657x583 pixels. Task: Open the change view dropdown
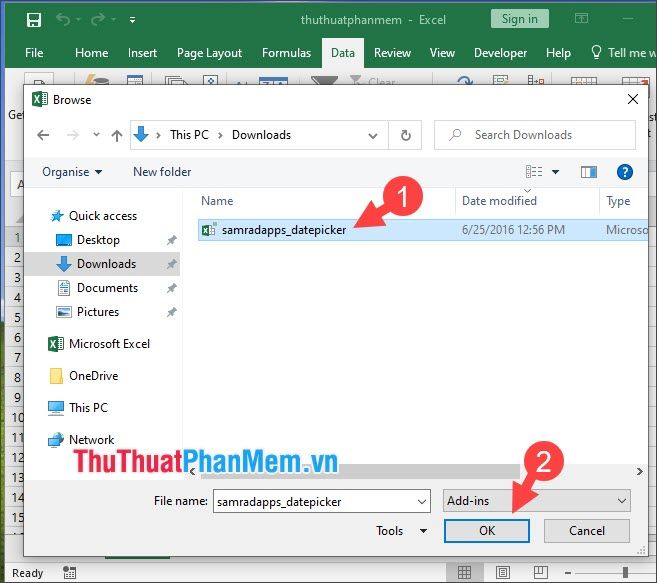[556, 172]
